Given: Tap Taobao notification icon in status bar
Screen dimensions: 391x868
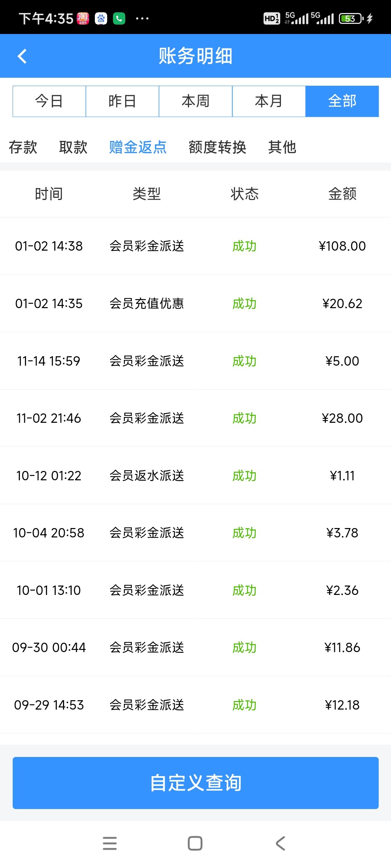Looking at the screenshot, I should (83, 18).
